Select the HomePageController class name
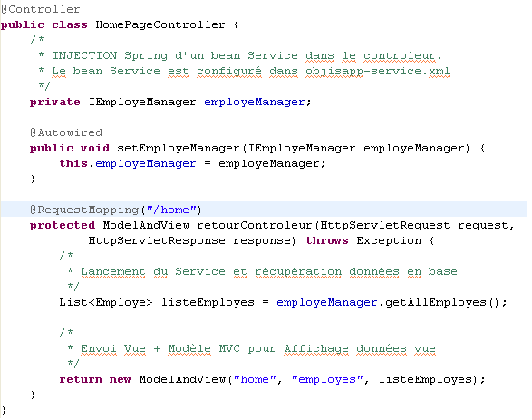The height and width of the screenshot is (420, 532). pos(160,24)
